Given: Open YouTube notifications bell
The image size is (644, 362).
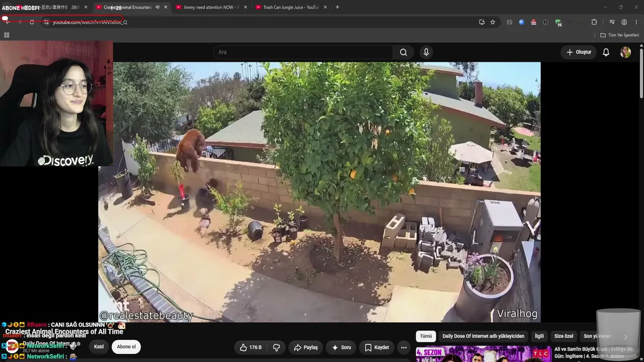Looking at the screenshot, I should click(x=606, y=52).
